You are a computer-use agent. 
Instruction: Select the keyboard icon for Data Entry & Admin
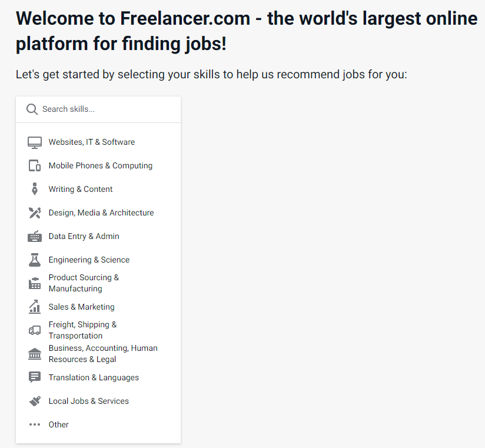pos(35,237)
